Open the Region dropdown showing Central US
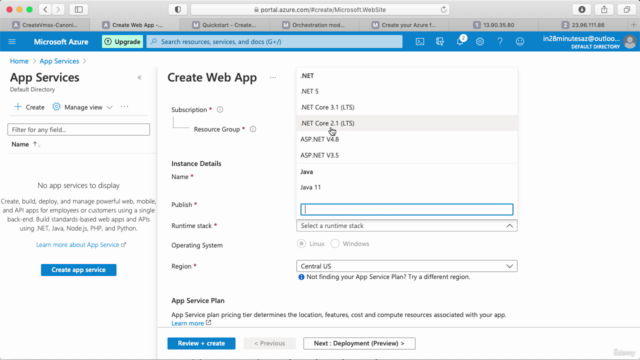Screen dimensions: 640x360 point(407,266)
